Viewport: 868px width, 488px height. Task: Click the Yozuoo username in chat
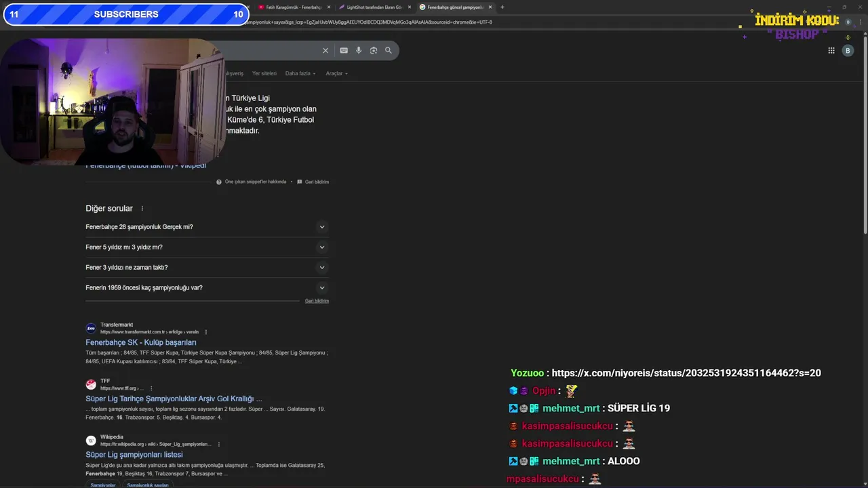tap(527, 373)
